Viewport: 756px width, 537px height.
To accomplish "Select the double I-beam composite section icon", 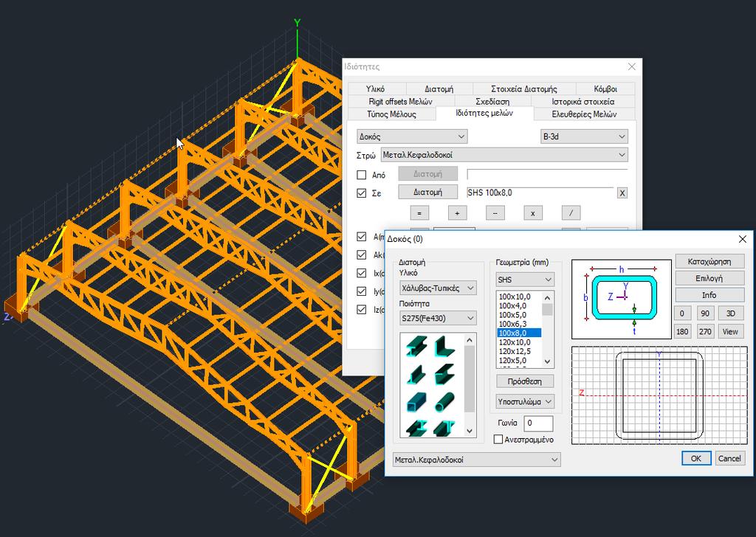I will [x=416, y=428].
